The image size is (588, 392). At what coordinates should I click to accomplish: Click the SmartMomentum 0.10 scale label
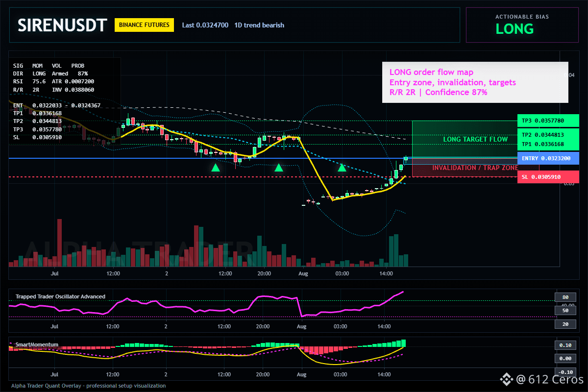565,345
